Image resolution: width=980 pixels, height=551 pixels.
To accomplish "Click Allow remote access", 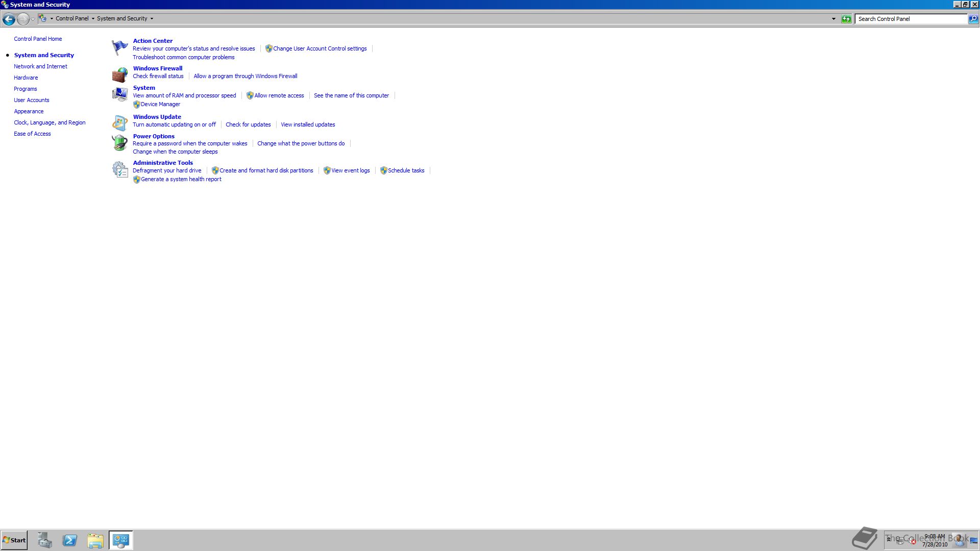I will 279,95.
